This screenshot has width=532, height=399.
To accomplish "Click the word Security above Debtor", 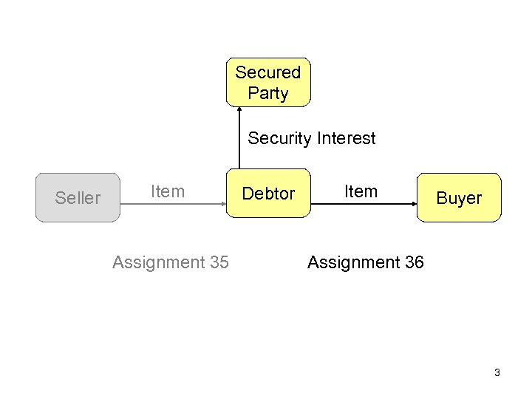I will tap(279, 138).
